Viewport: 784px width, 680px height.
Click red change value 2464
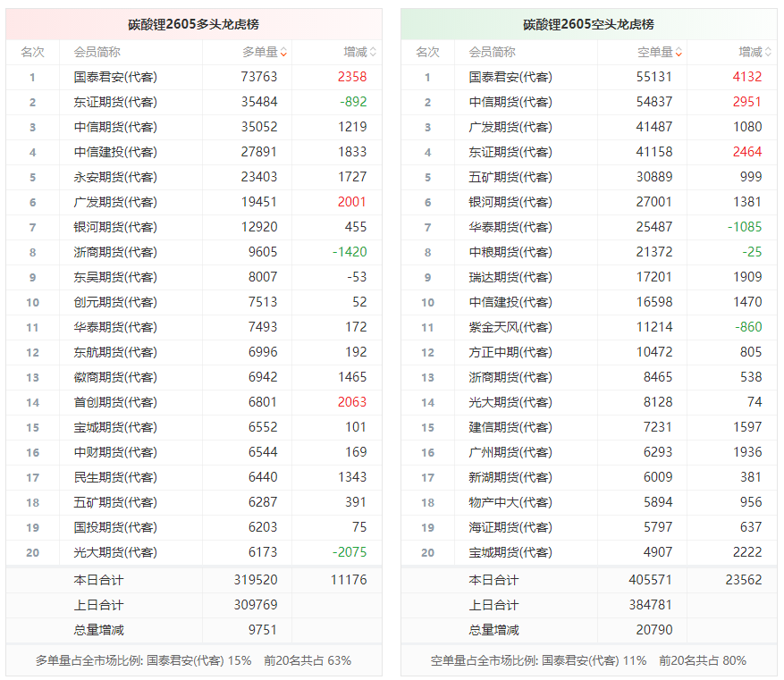coord(747,152)
